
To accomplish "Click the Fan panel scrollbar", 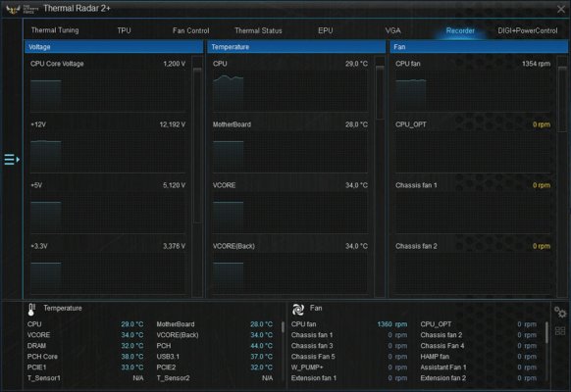I will (562, 99).
